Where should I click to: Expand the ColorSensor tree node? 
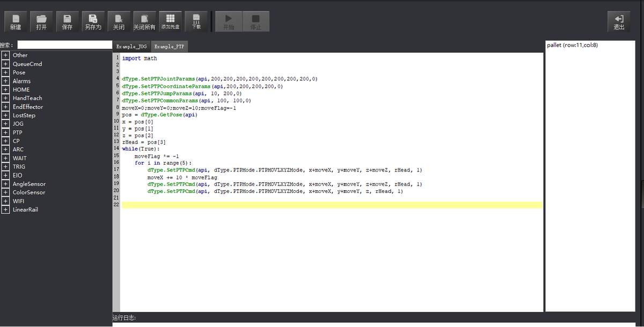point(5,192)
